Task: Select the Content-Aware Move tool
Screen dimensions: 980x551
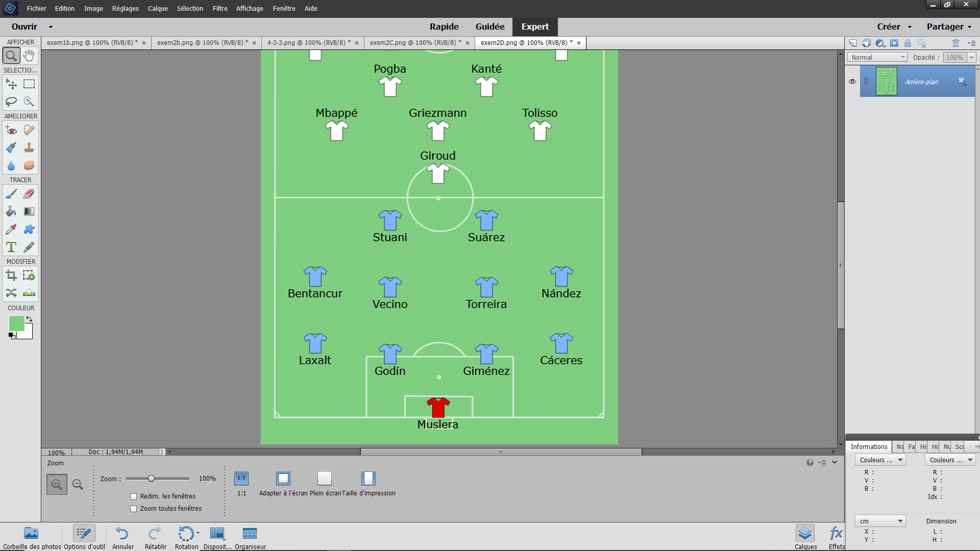Action: pos(11,293)
